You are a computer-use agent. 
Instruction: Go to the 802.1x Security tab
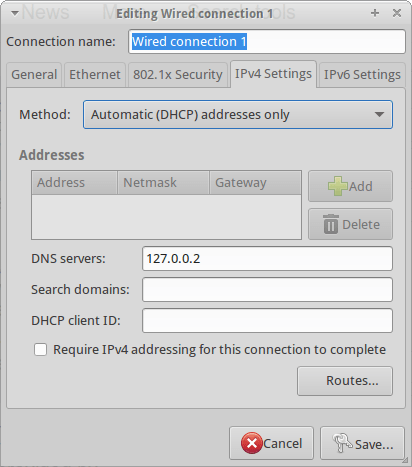[x=178, y=75]
